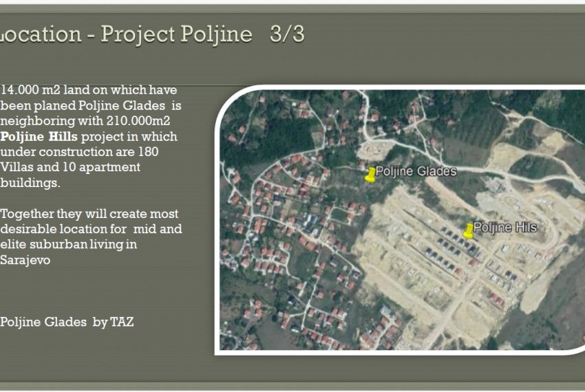Click the word 'Sarajevo' in the paragraph
The height and width of the screenshot is (392, 585).
point(25,260)
